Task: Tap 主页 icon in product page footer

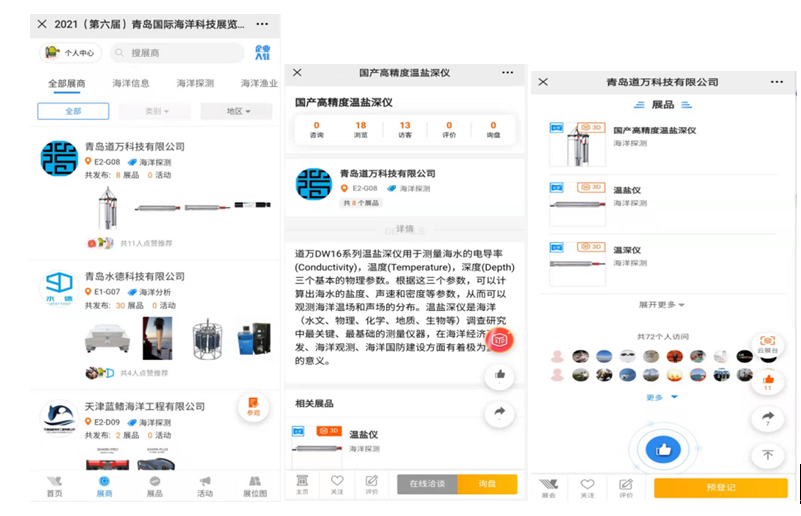Action: click(x=302, y=484)
